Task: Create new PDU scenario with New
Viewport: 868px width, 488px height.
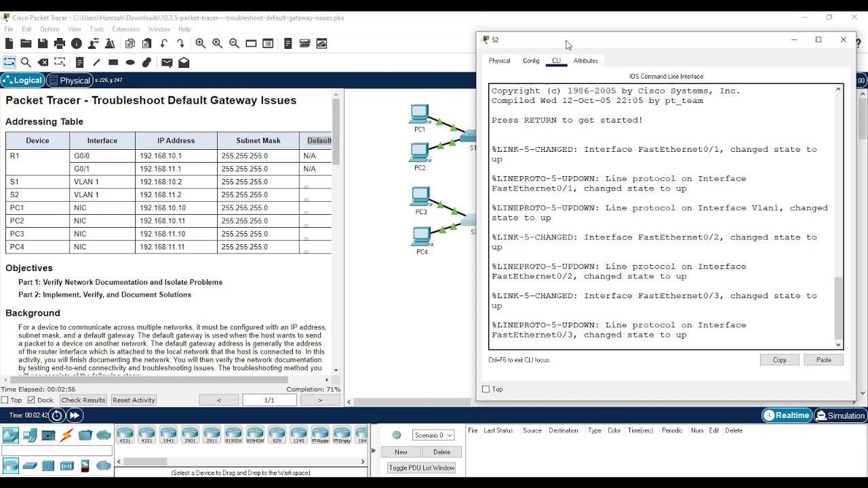Action: click(x=401, y=452)
